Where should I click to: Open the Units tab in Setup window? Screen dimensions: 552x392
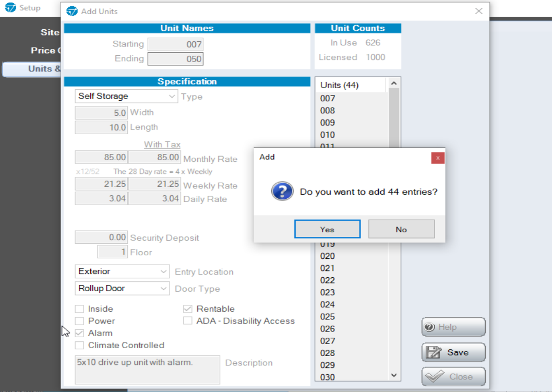(32, 69)
